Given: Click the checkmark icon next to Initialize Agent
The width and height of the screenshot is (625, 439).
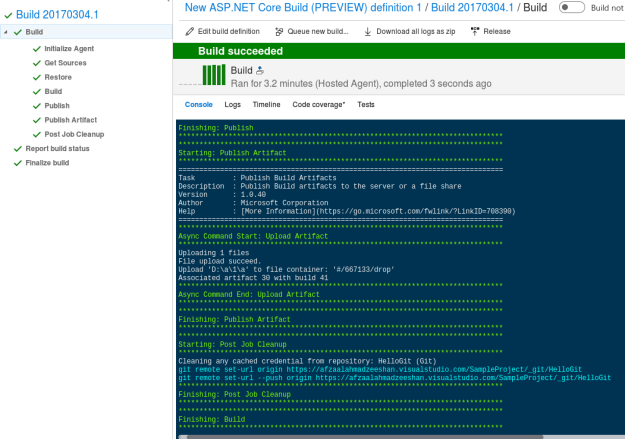Looking at the screenshot, I should pos(37,49).
